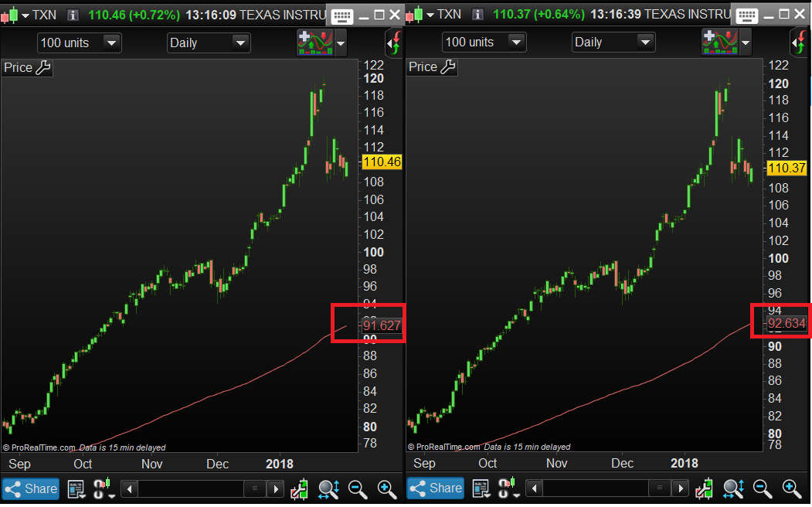Open the Daily timeframe dropdown in right chart
This screenshot has width=812, height=507.
613,42
